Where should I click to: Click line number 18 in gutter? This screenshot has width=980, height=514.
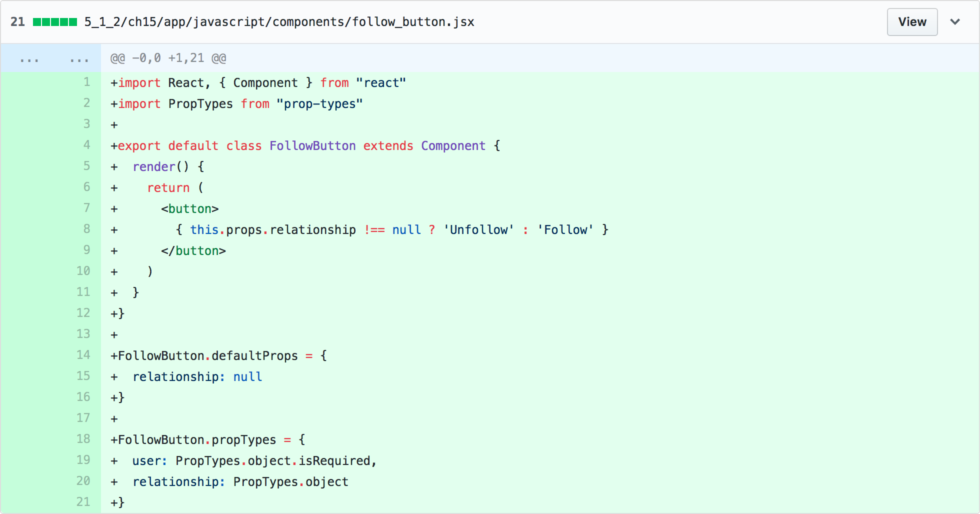[x=83, y=439]
